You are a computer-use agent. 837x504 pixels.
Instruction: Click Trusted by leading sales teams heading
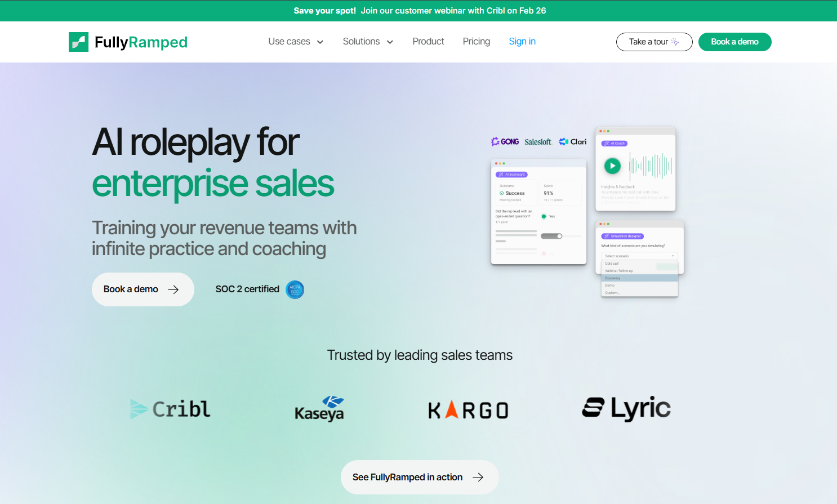pyautogui.click(x=420, y=355)
